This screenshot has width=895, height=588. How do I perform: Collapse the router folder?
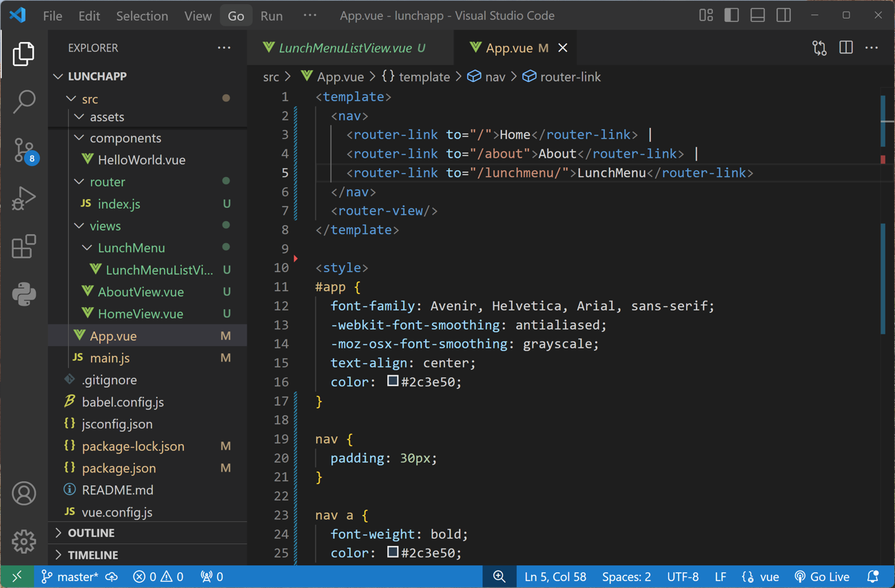click(148, 182)
